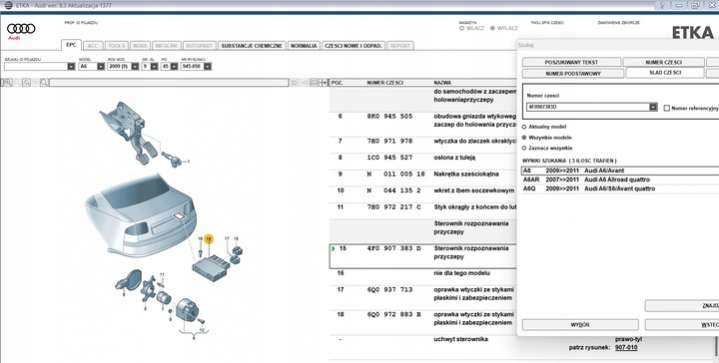Click the ETKA globe icon in title bar

click(8, 5)
